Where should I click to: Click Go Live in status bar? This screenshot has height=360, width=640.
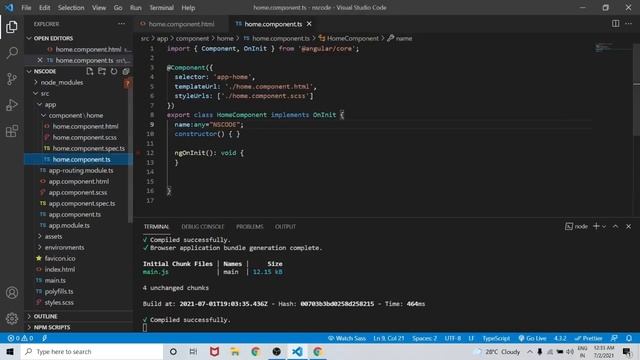click(532, 338)
